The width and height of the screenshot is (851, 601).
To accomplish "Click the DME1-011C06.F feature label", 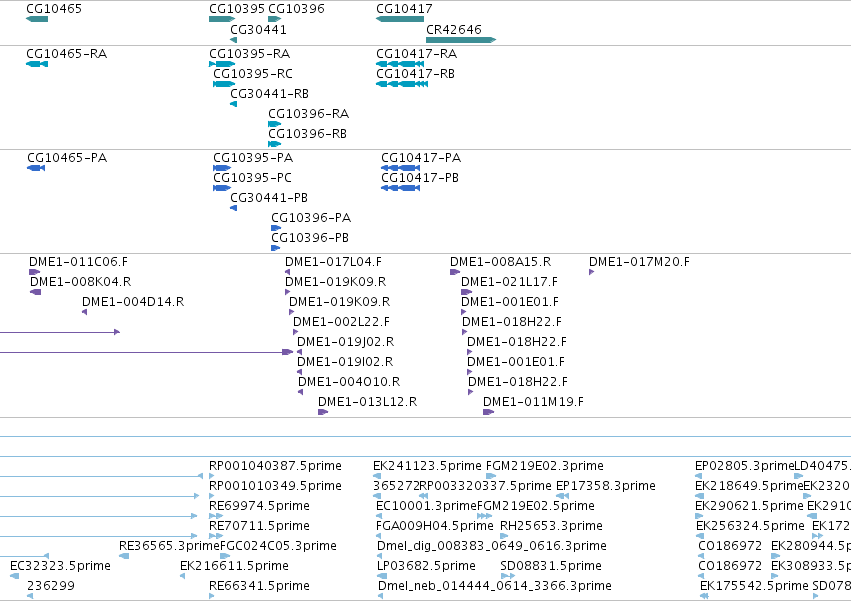I will pyautogui.click(x=79, y=262).
